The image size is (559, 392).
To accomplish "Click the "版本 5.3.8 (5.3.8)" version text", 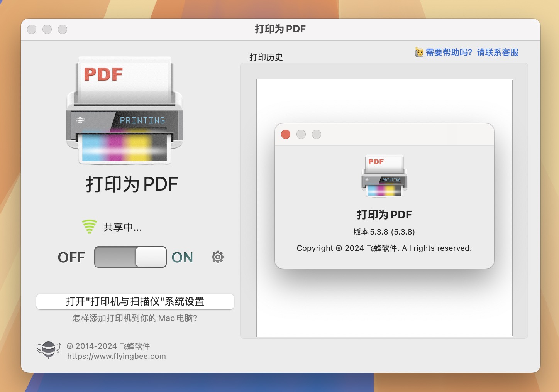I will tap(384, 232).
